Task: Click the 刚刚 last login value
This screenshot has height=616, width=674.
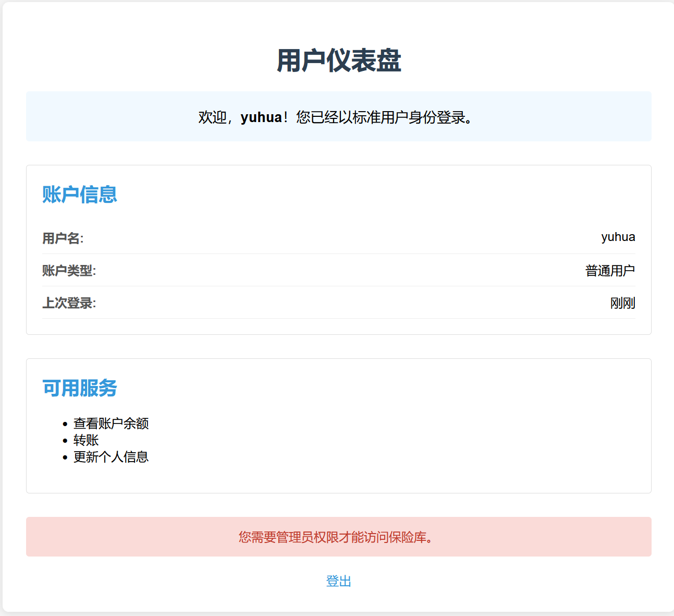Action: 622,303
